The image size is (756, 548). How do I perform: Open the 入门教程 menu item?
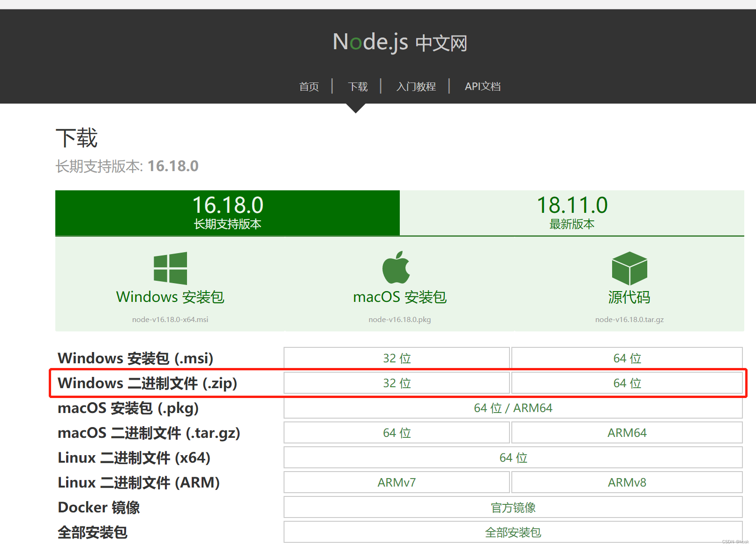click(x=416, y=87)
